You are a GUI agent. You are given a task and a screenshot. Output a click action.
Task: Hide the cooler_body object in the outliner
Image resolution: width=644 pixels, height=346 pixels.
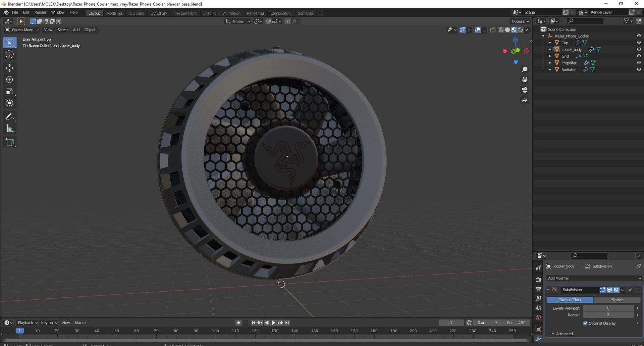click(639, 49)
